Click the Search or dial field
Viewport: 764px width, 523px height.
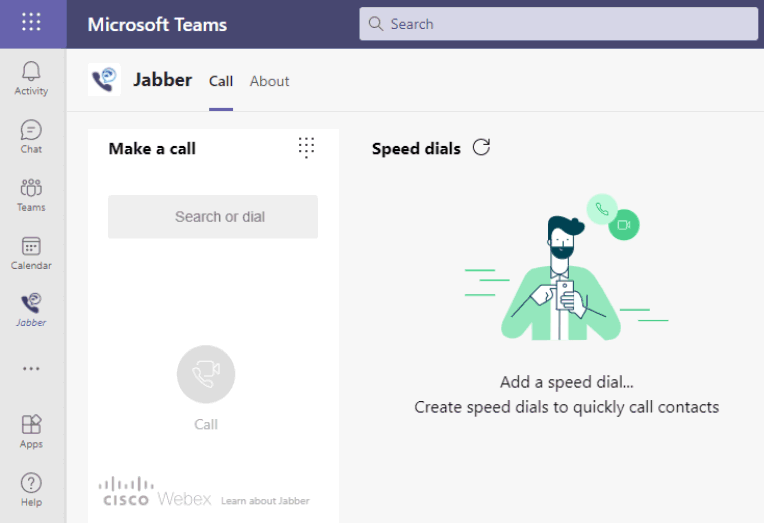click(x=213, y=217)
